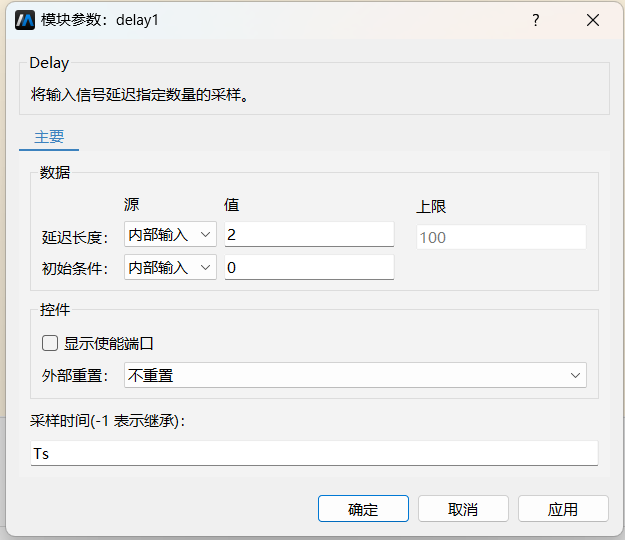
Task: Click the 控件 group title
Action: (55, 310)
